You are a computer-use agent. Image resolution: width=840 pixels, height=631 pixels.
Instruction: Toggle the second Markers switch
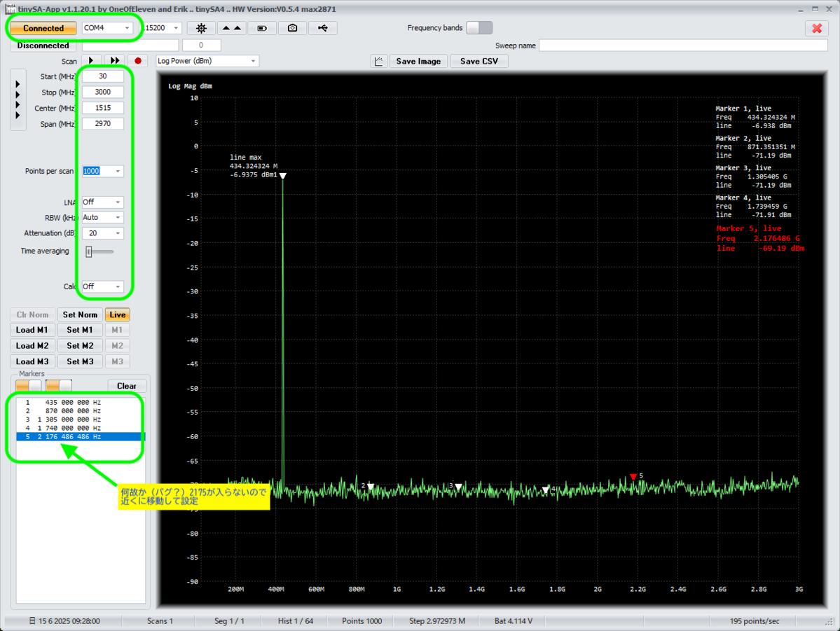click(59, 386)
